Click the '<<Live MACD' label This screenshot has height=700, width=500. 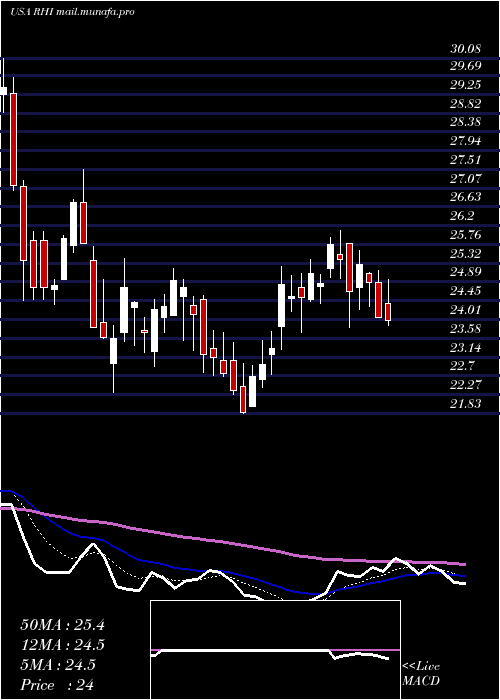coord(421,674)
